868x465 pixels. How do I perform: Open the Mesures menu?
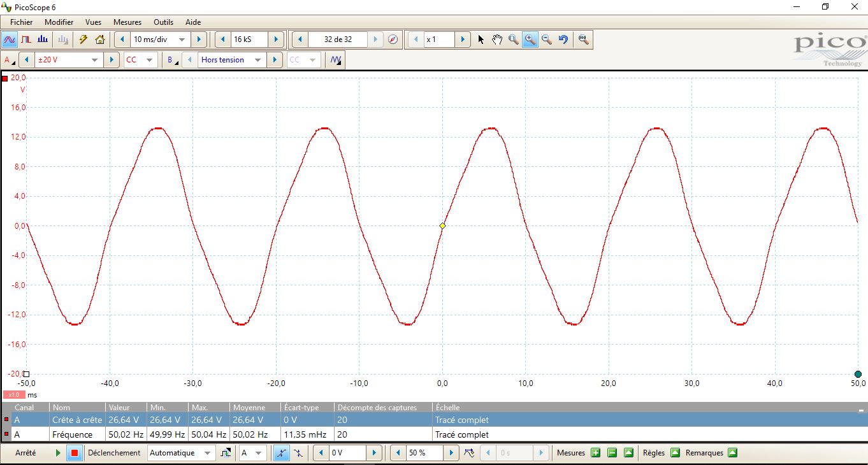coord(127,22)
